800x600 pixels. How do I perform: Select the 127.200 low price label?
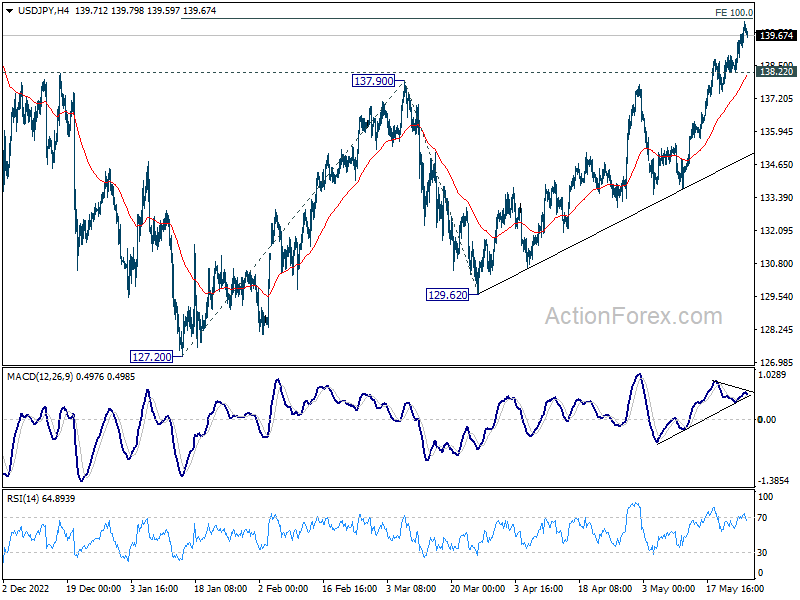152,357
